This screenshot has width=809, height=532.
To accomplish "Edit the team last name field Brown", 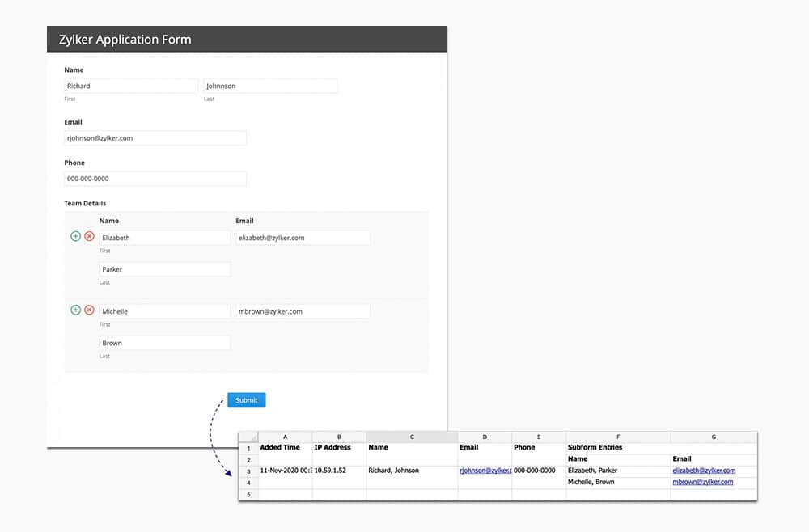I will click(x=164, y=343).
